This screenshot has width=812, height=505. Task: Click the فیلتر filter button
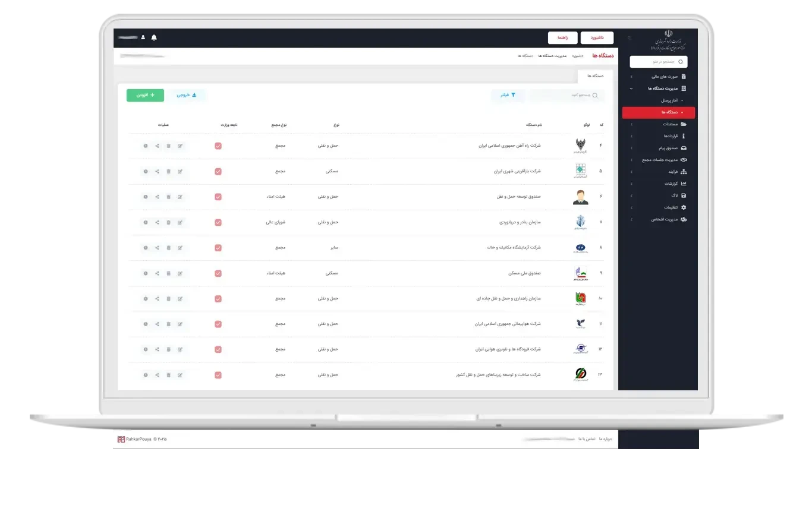tap(508, 95)
